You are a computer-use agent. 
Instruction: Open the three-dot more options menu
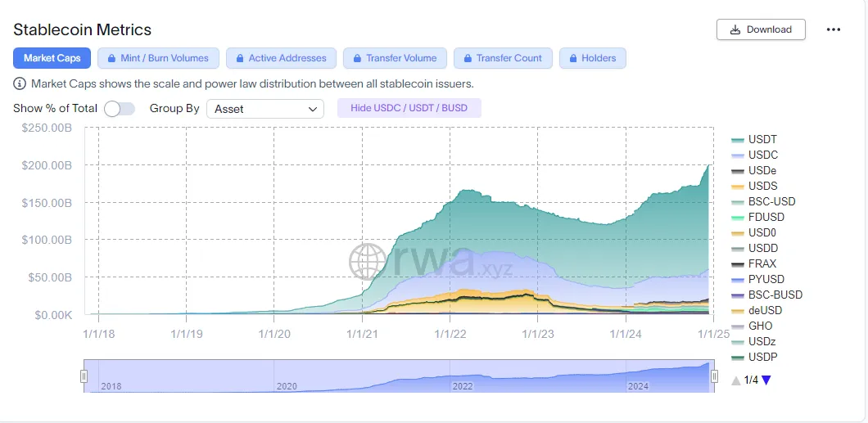(834, 29)
